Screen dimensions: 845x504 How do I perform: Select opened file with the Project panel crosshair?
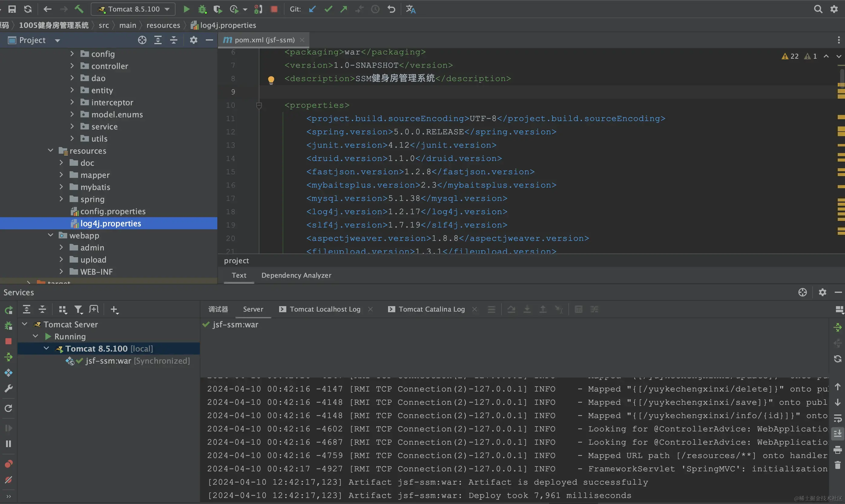coord(142,40)
